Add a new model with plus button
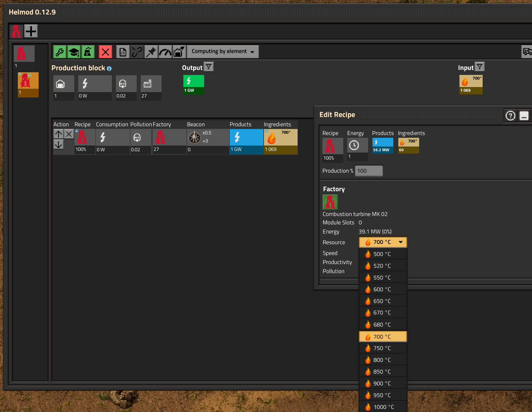This screenshot has height=412, width=532. pyautogui.click(x=31, y=31)
